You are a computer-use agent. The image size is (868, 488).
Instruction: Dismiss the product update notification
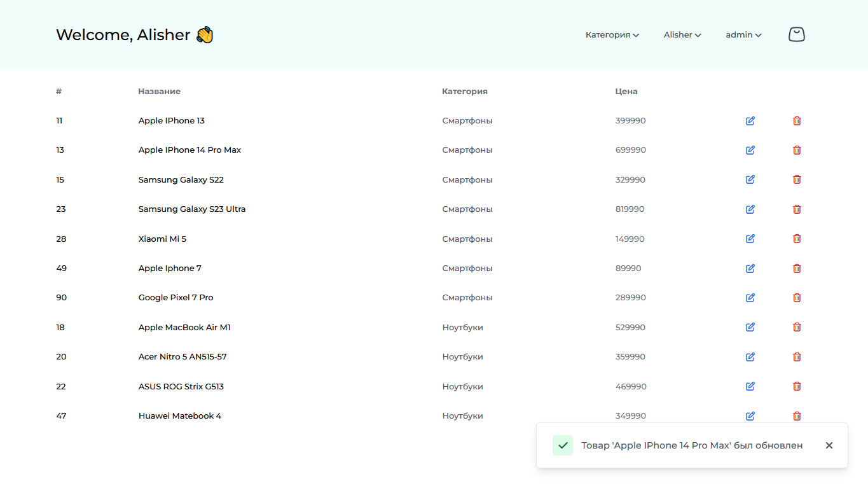[x=829, y=445]
